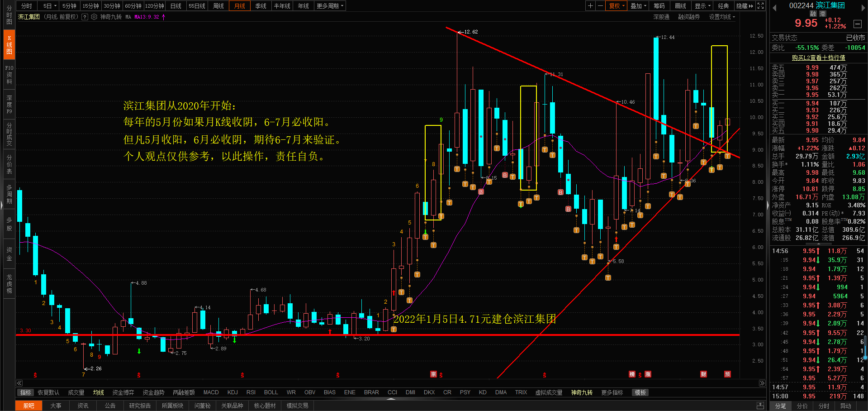Open 设置均线 dropdown
The height and width of the screenshot is (411, 868).
pyautogui.click(x=722, y=17)
